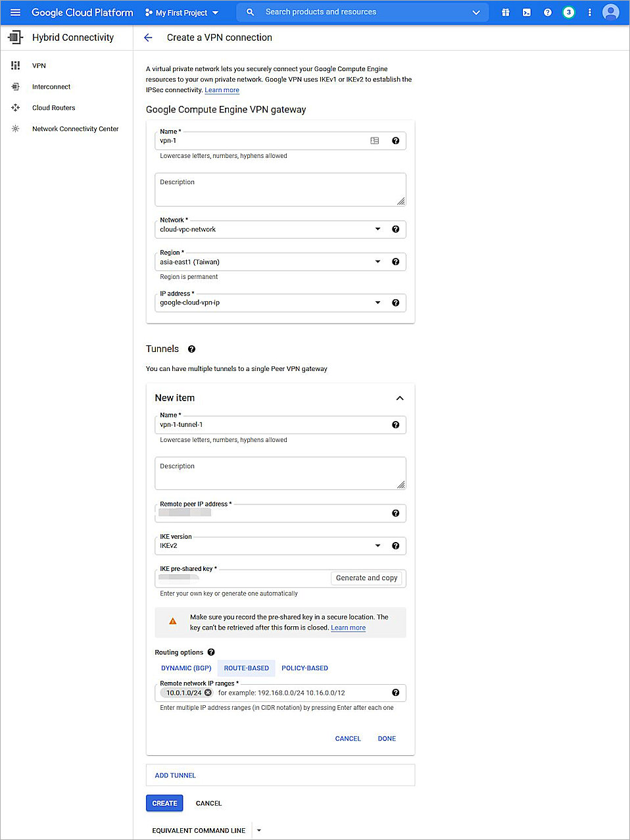Open the VPN sidebar section
This screenshot has width=630, height=840.
(39, 65)
